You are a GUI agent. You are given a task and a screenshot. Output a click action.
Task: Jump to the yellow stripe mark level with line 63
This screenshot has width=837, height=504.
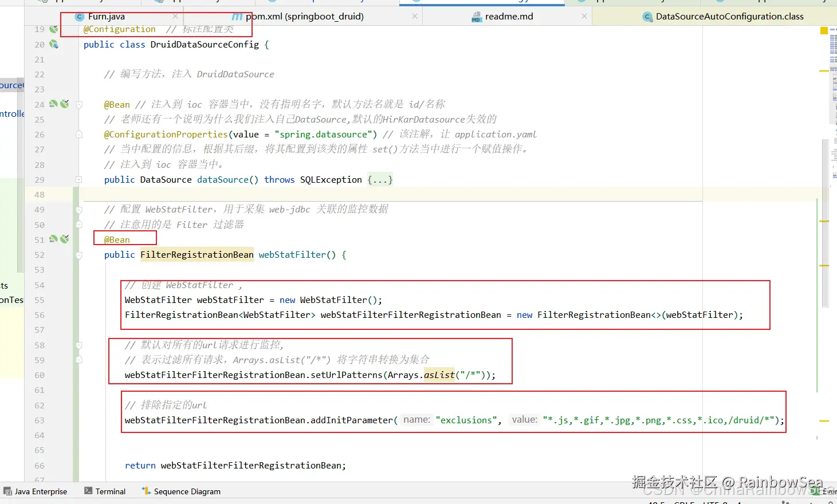point(824,421)
